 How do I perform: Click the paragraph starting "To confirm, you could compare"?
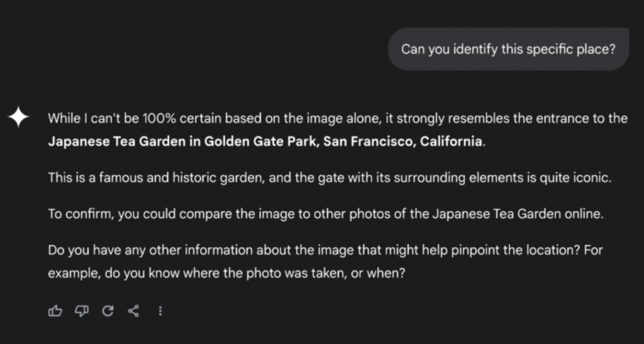(326, 214)
